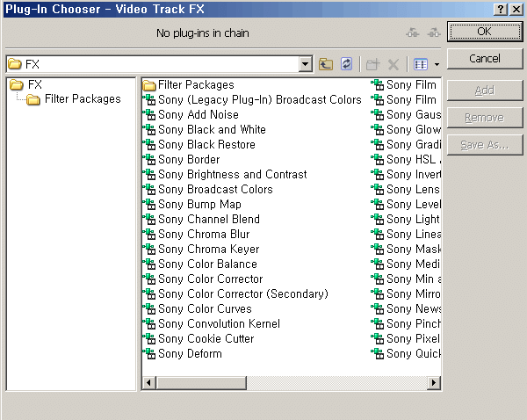The width and height of the screenshot is (527, 420).
Task: Go up one folder level icon
Action: (x=326, y=63)
